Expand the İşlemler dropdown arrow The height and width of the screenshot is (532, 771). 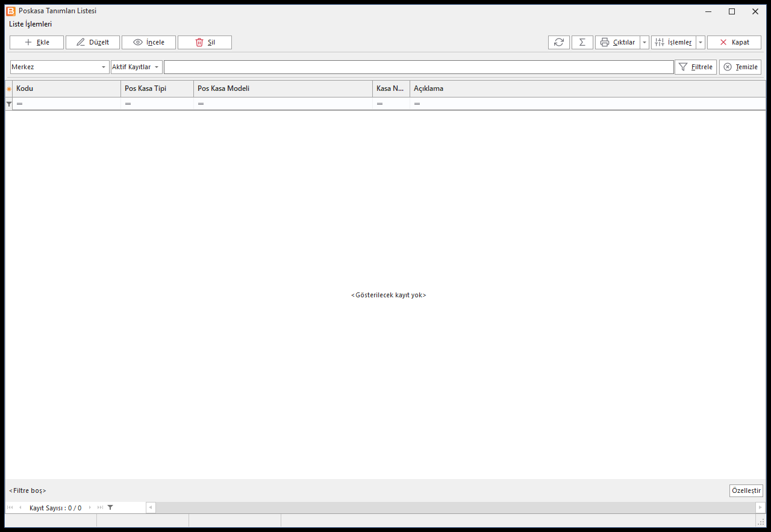pyautogui.click(x=701, y=42)
